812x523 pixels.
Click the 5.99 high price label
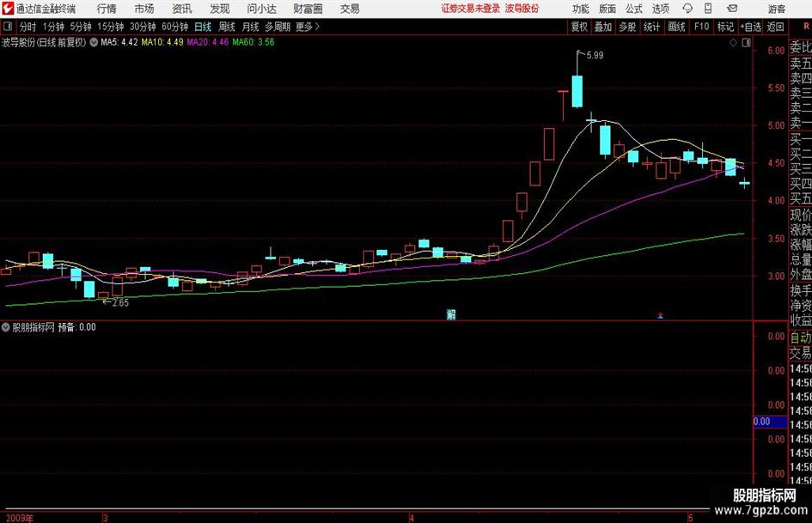coord(595,56)
